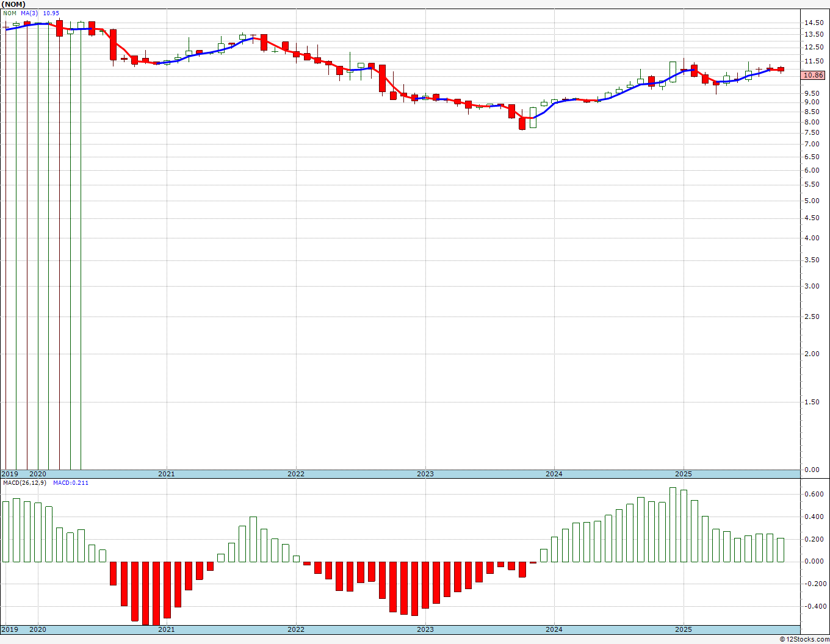Viewport: 830px width, 644px height.
Task: Click the 0.600 MACD axis label
Action: pyautogui.click(x=813, y=494)
